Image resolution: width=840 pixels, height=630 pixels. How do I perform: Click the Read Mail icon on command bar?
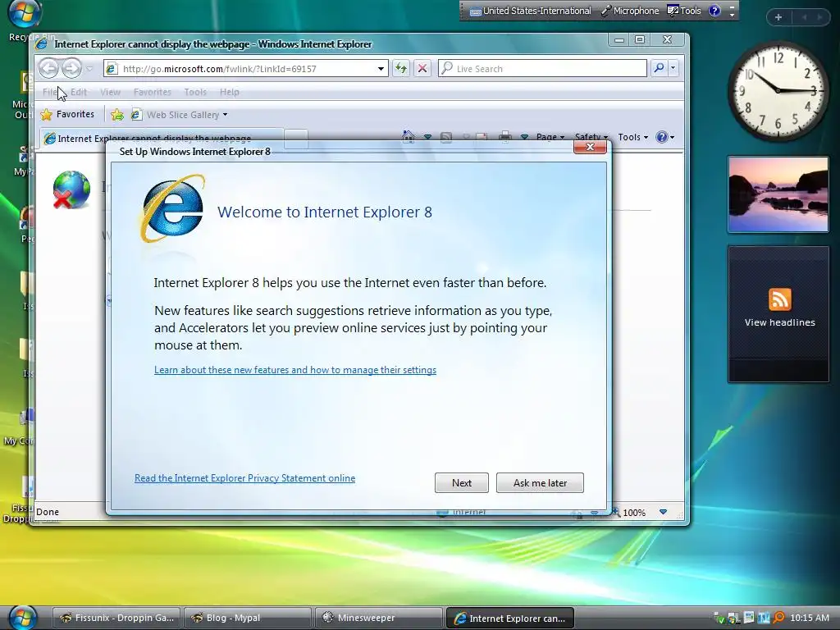coord(481,137)
